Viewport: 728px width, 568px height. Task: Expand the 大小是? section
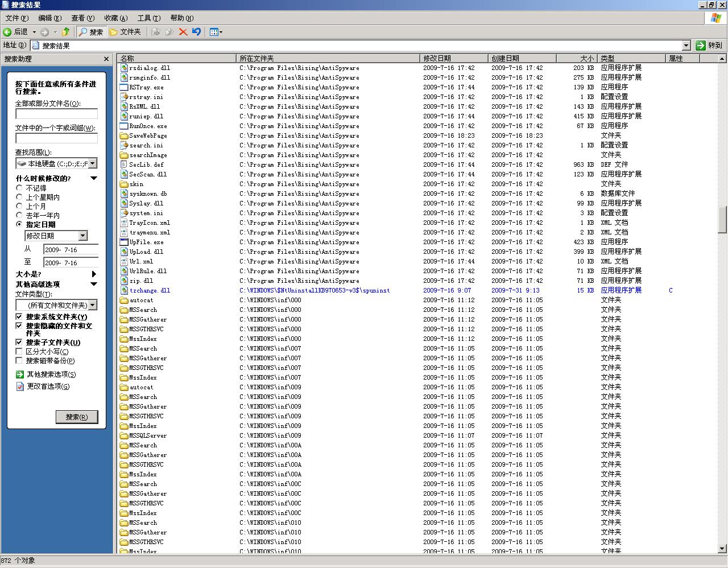click(94, 274)
